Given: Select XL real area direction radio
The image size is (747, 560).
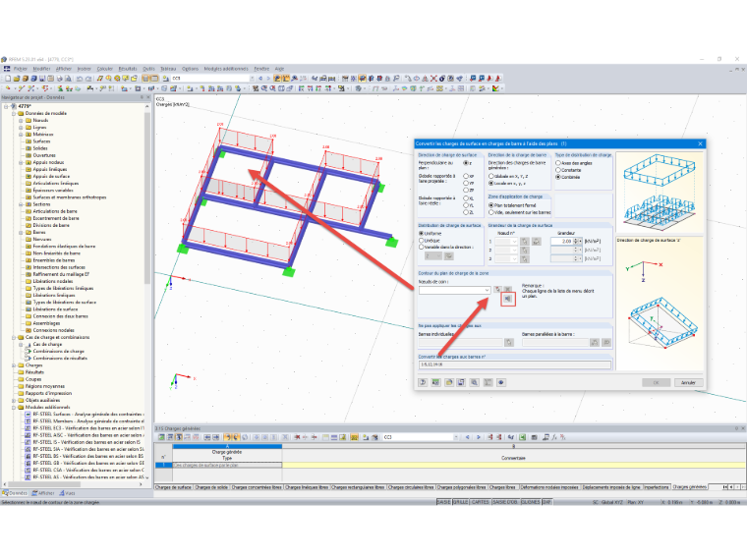Looking at the screenshot, I should [466, 198].
